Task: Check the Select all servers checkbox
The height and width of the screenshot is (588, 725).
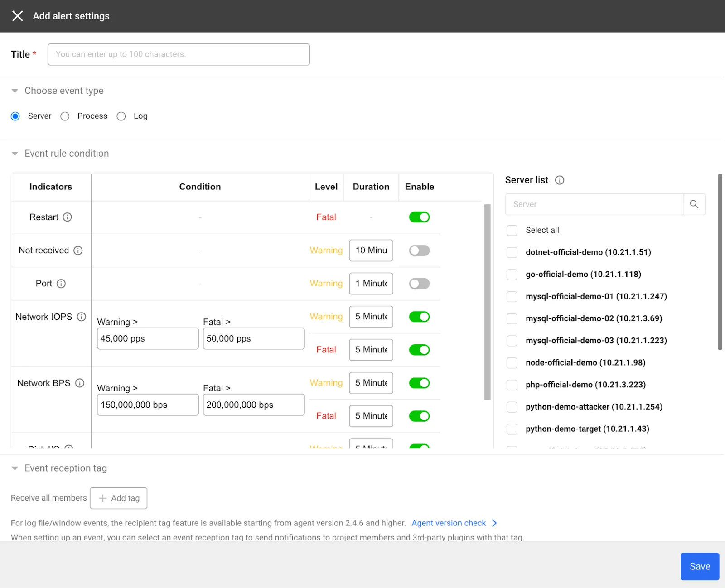Action: [x=512, y=230]
